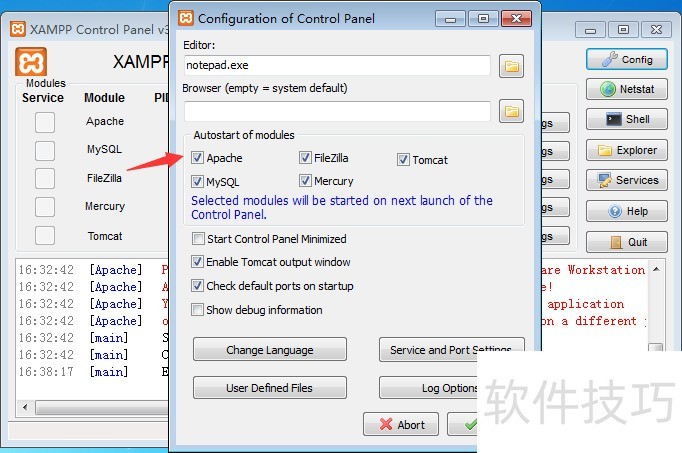This screenshot has width=682, height=453.
Task: Open Services from XAMPP sidebar
Action: [x=627, y=180]
